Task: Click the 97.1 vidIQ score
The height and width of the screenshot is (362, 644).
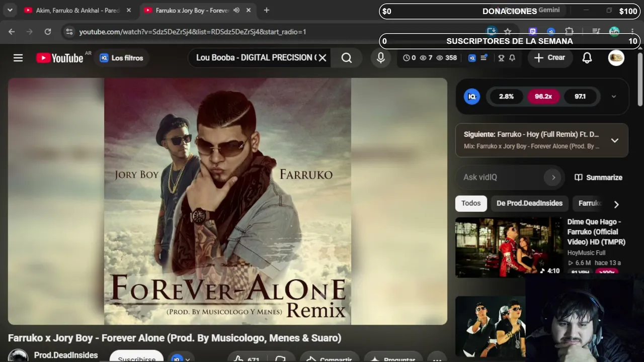Action: point(580,97)
